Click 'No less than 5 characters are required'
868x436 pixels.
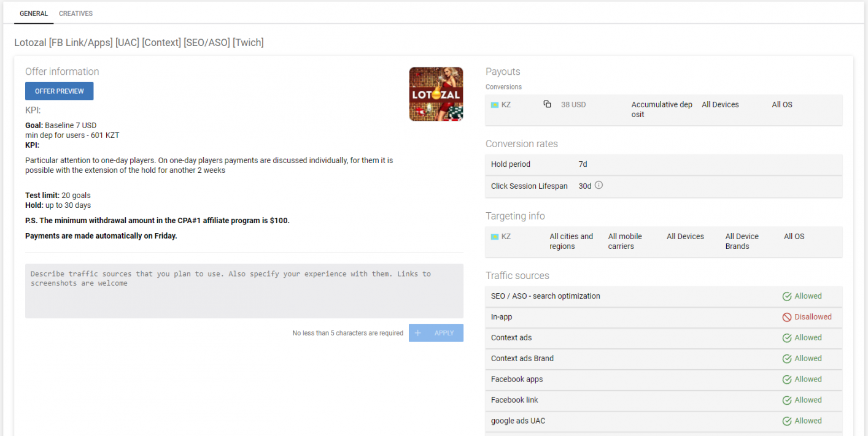(x=348, y=333)
